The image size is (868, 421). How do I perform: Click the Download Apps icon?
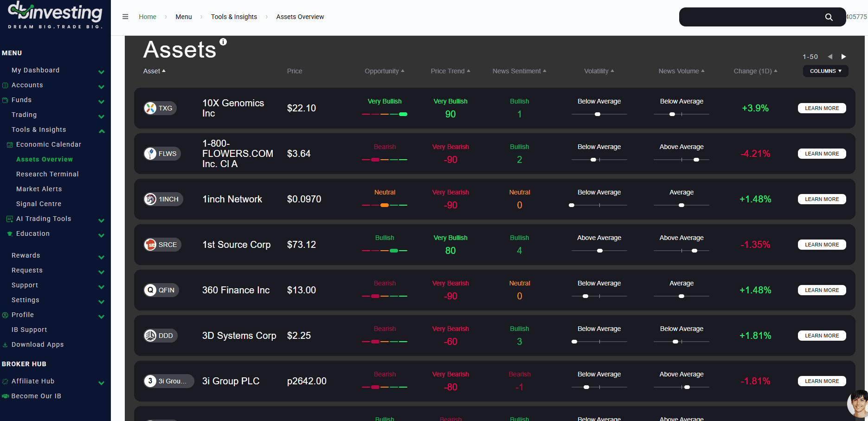(5, 344)
